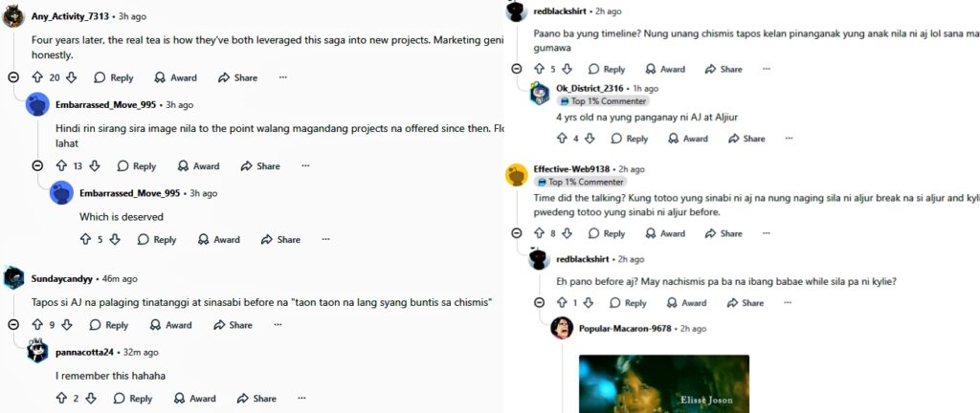Collapse Any_Activity_7313's comment thread
The height and width of the screenshot is (413, 980).
pos(13,77)
